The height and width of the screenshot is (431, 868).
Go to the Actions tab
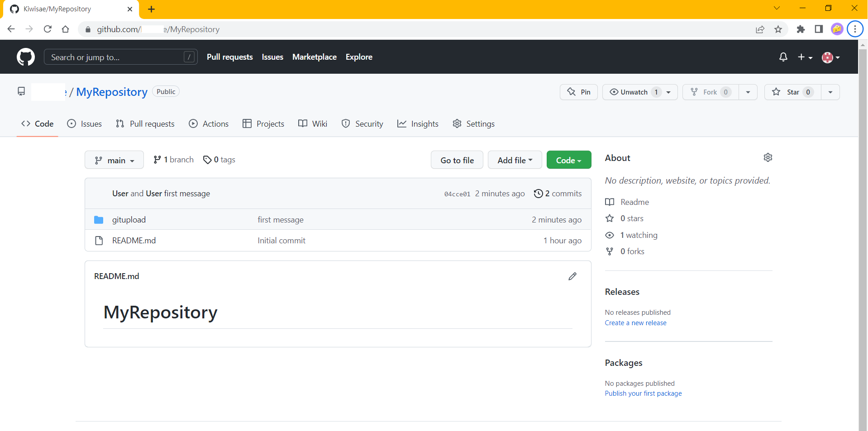(209, 123)
